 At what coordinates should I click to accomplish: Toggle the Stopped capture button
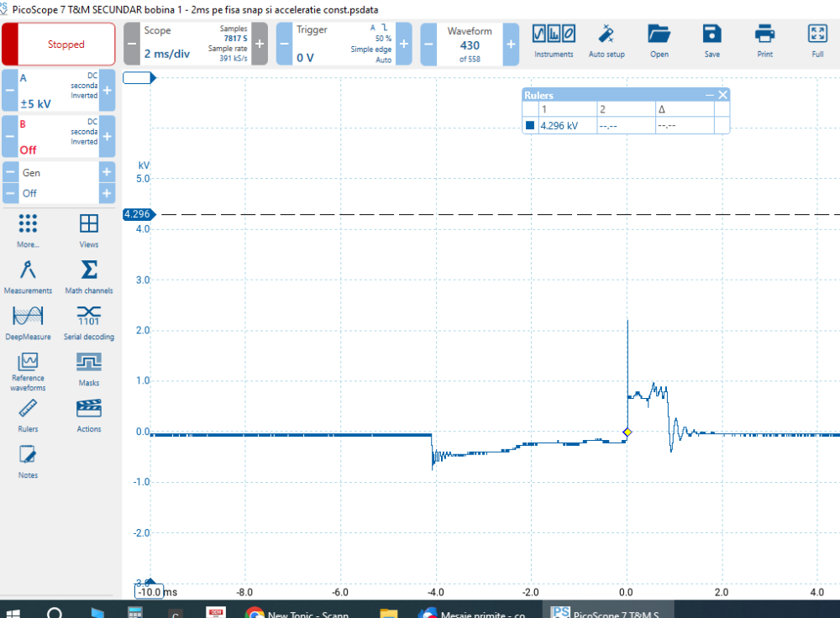[x=66, y=44]
